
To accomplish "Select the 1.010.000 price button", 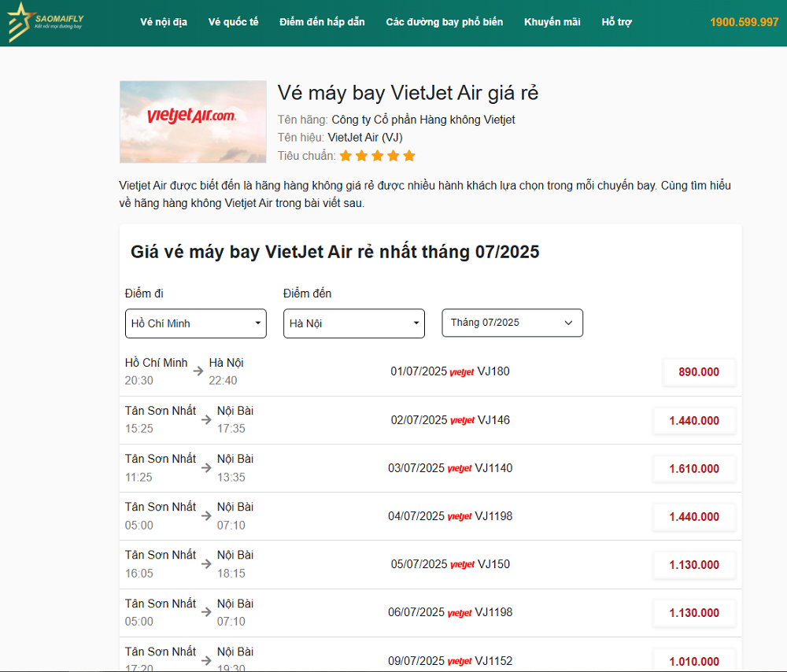I will click(x=694, y=661).
